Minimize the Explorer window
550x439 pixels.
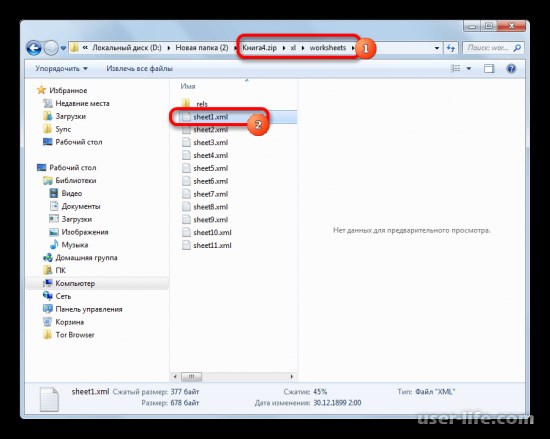pyautogui.click(x=472, y=26)
